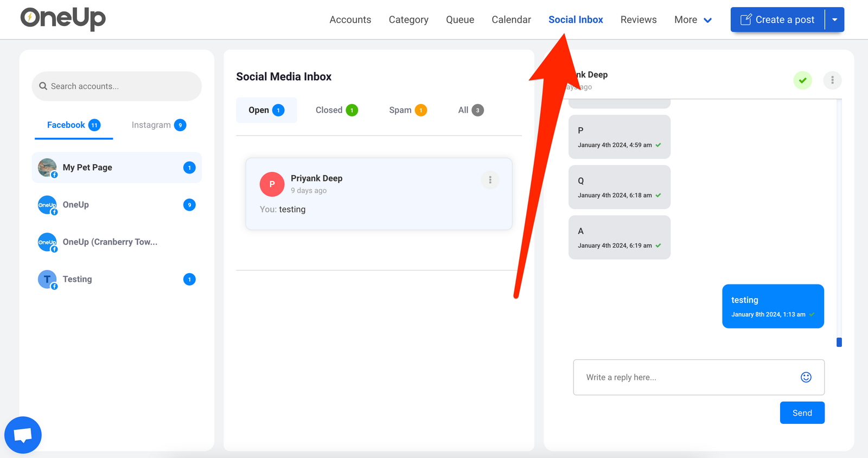
Task: Focus the Search accounts field
Action: (x=117, y=86)
